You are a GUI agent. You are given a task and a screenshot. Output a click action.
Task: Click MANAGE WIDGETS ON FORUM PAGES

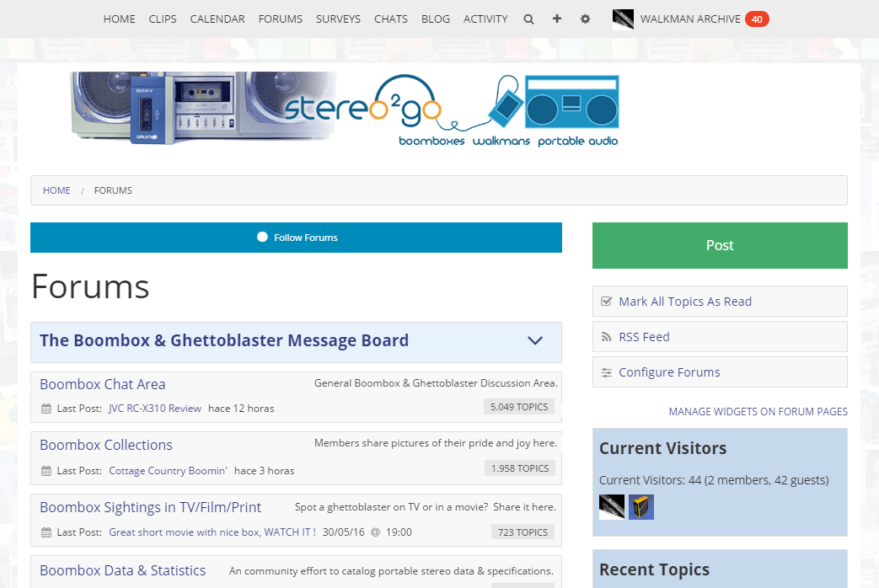[x=758, y=411]
